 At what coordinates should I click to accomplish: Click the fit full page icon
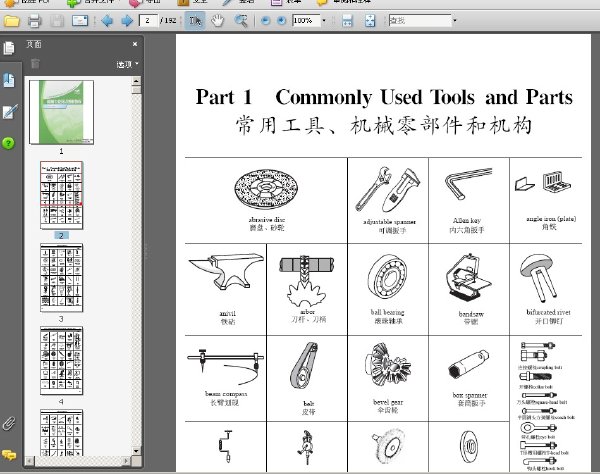coord(370,21)
